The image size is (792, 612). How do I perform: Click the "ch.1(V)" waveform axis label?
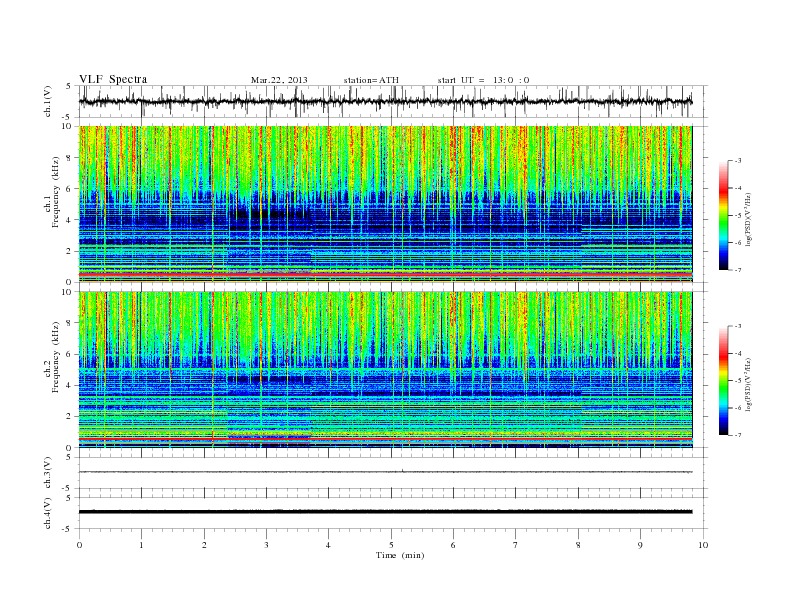point(48,101)
